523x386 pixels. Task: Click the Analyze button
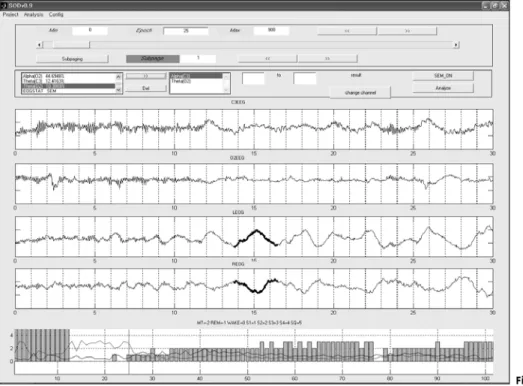click(443, 88)
